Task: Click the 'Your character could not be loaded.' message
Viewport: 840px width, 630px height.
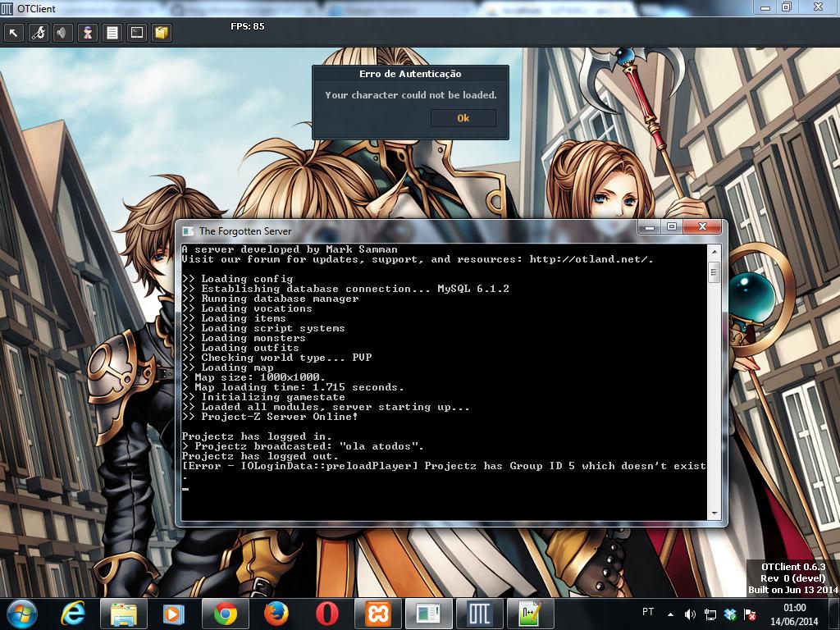Action: coord(411,95)
